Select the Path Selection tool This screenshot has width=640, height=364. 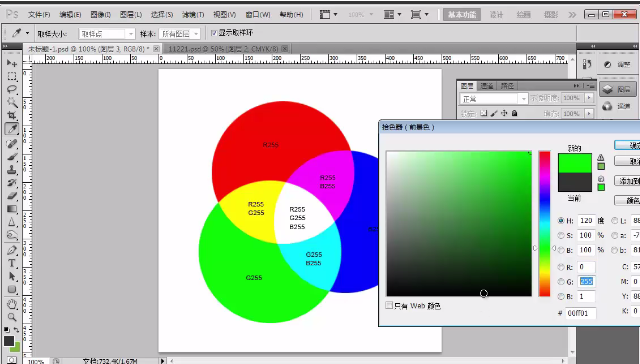pyautogui.click(x=12, y=276)
